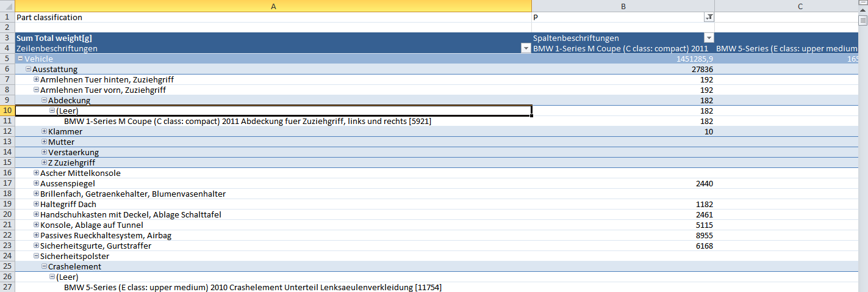The height and width of the screenshot is (292, 868).
Task: Click the Handschuhkasten value 2461
Action: click(623, 215)
